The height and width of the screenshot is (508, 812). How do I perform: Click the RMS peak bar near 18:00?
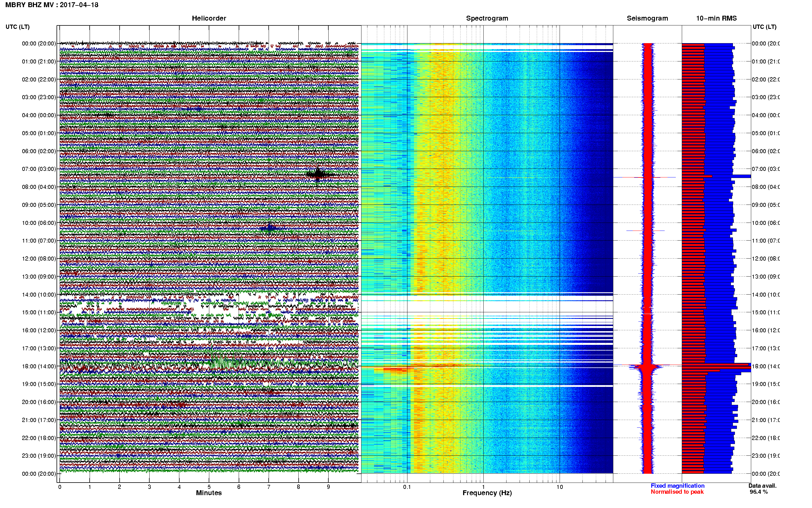pyautogui.click(x=716, y=367)
